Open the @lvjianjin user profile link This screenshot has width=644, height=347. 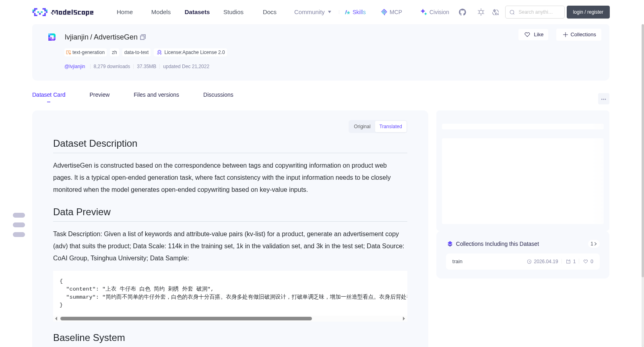(75, 66)
